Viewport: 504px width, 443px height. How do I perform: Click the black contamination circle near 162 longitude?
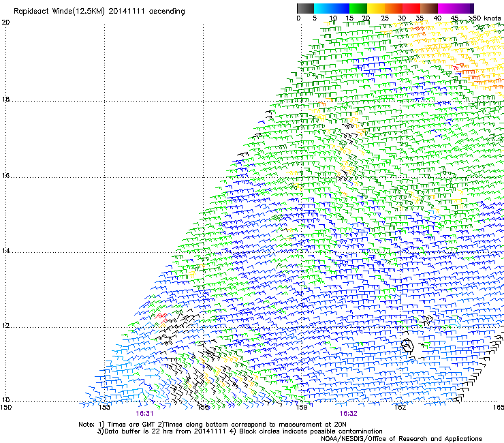(407, 346)
